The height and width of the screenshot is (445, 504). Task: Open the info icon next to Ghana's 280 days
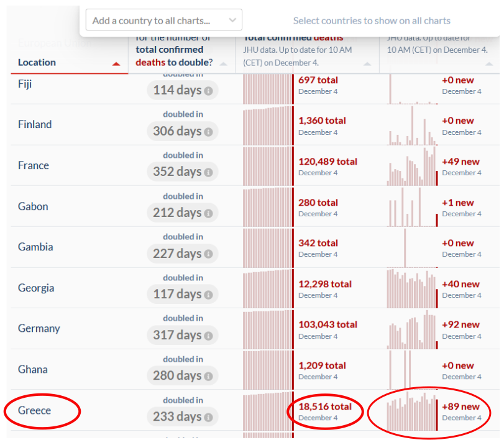click(209, 377)
